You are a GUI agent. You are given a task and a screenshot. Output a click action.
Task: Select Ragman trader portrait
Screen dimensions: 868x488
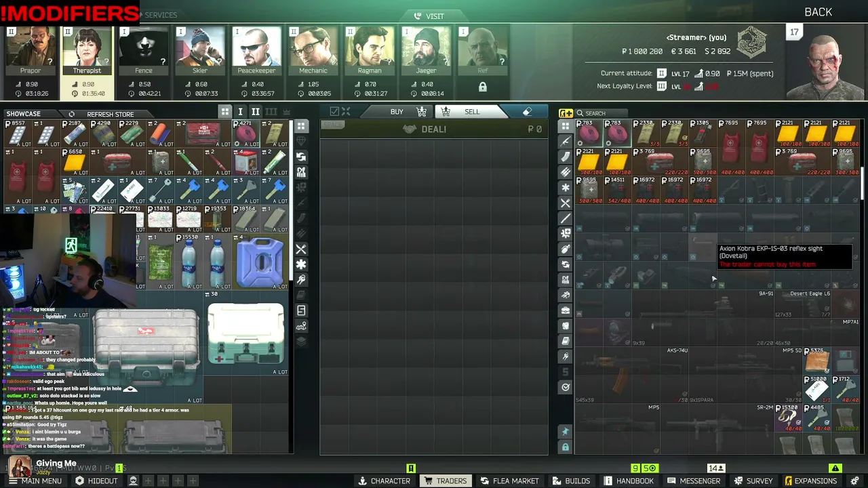click(x=370, y=51)
